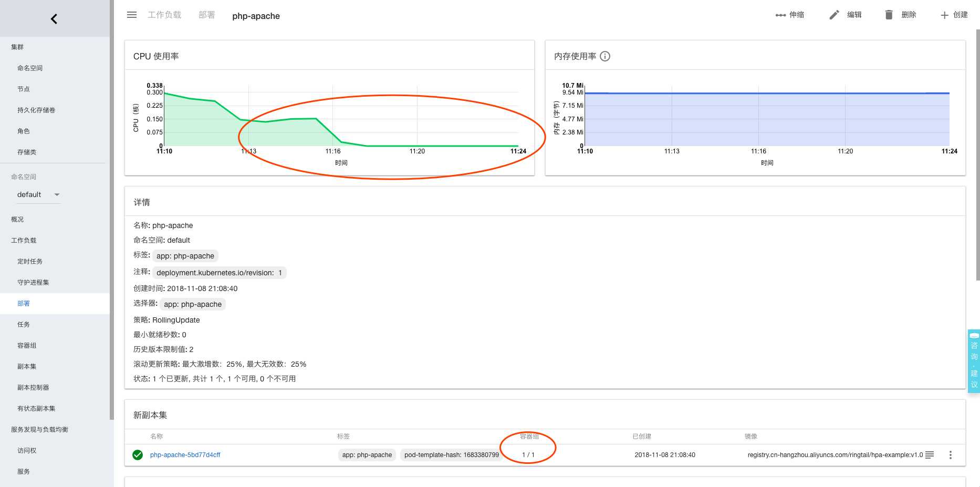Viewport: 980px width, 487px height.
Task: Open 工作负载 in sidebar
Action: pyautogui.click(x=24, y=241)
